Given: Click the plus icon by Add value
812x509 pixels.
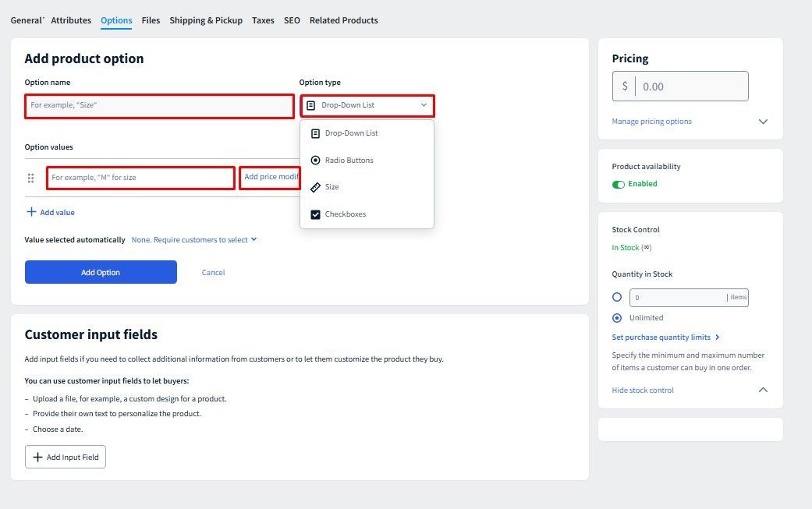Looking at the screenshot, I should coord(31,212).
